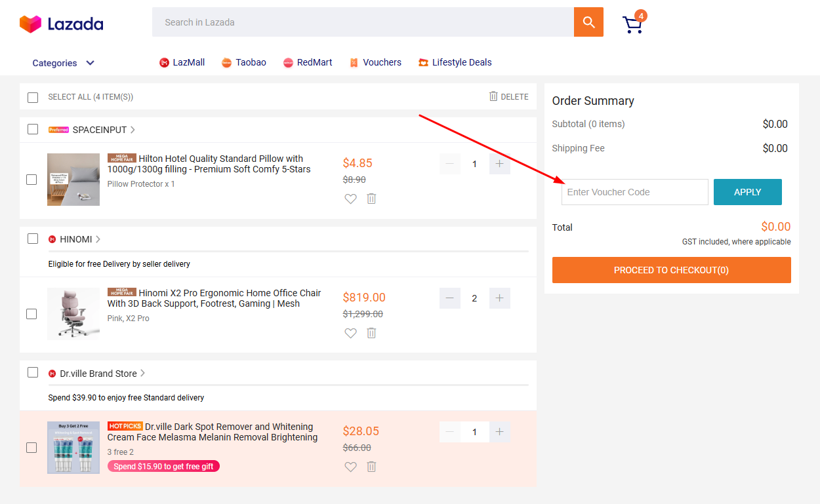Check the Hilton pillow item checkbox
The image size is (820, 504).
tap(31, 179)
